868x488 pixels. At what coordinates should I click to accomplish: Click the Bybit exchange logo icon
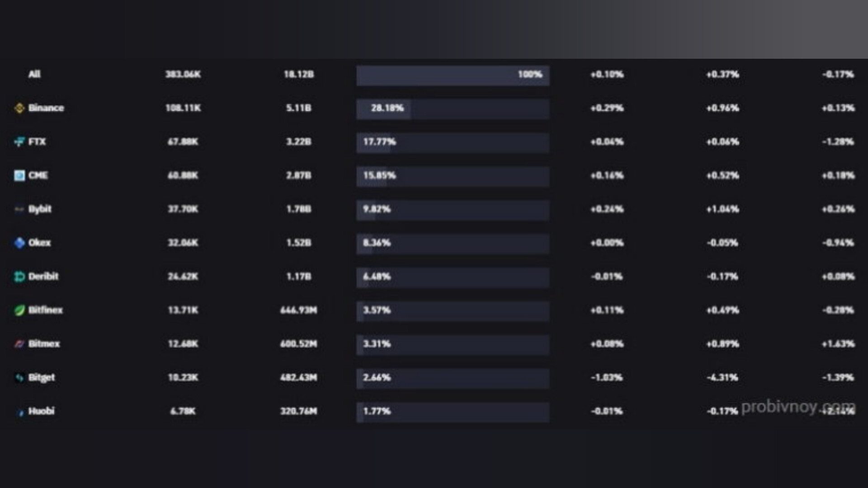point(19,209)
